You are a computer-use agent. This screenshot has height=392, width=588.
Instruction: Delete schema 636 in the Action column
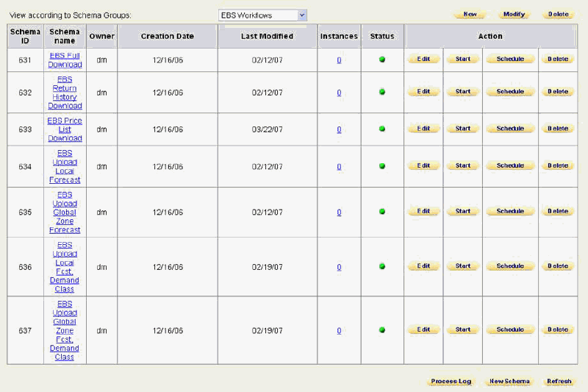558,266
